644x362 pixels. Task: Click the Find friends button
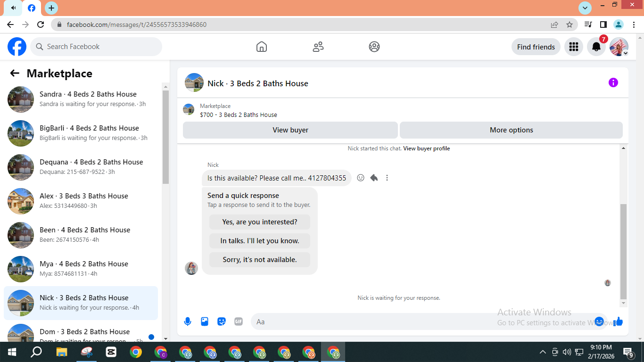[536, 47]
